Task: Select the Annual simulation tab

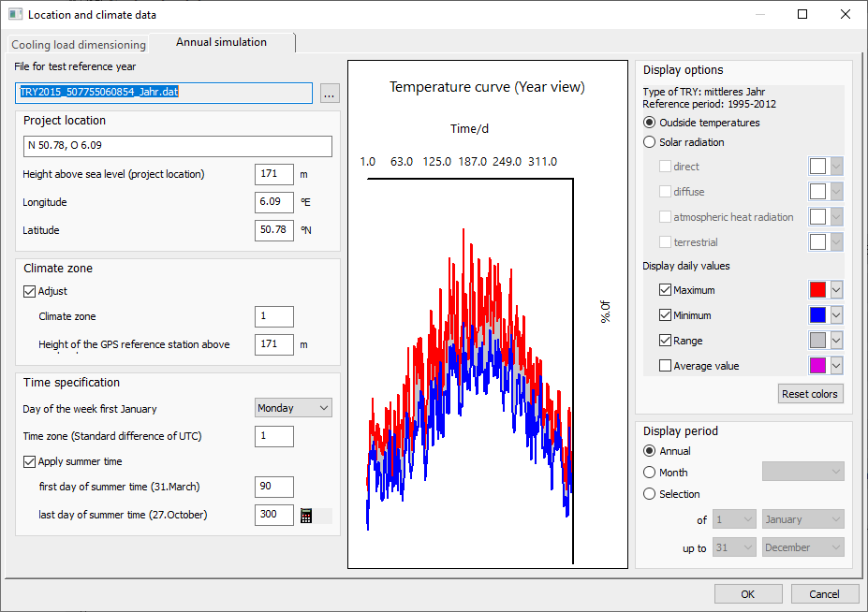Action: click(221, 43)
